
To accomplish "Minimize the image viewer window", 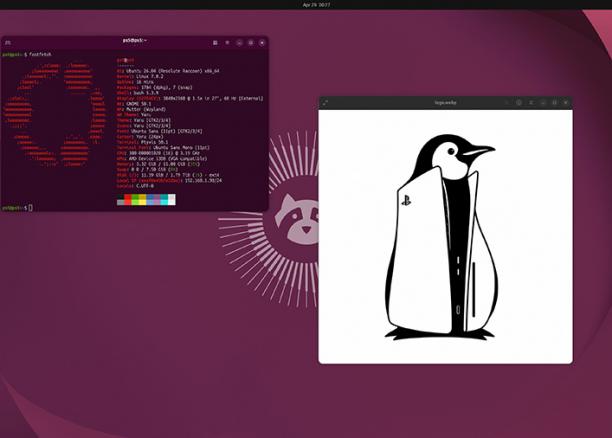I will (x=543, y=103).
